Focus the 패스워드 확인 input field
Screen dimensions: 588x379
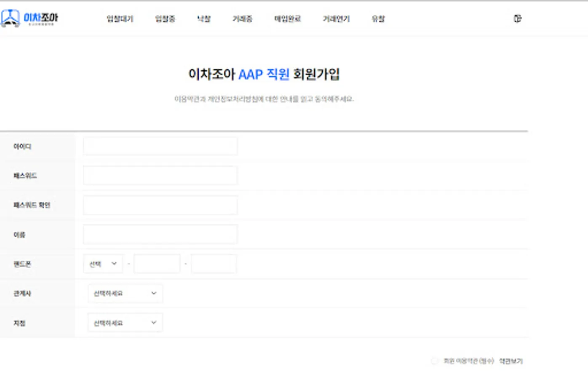tap(160, 205)
